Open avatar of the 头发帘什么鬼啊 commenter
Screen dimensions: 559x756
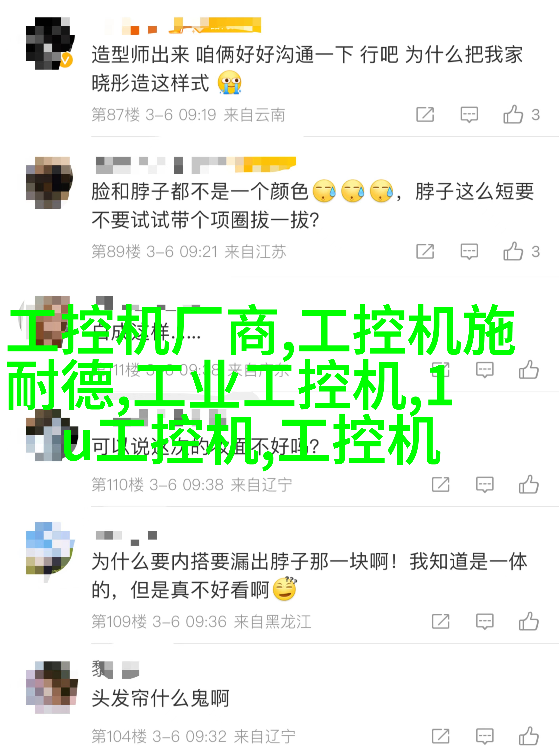(52, 687)
